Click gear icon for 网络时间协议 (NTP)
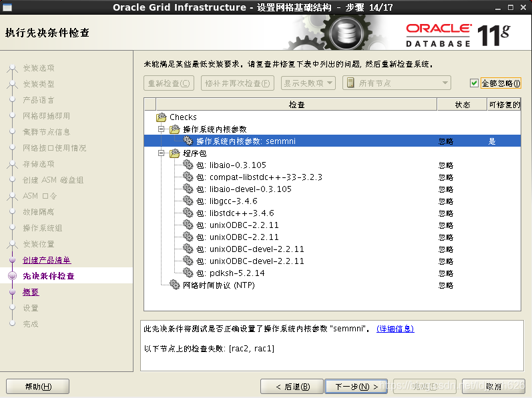The width and height of the screenshot is (532, 398). pos(174,285)
